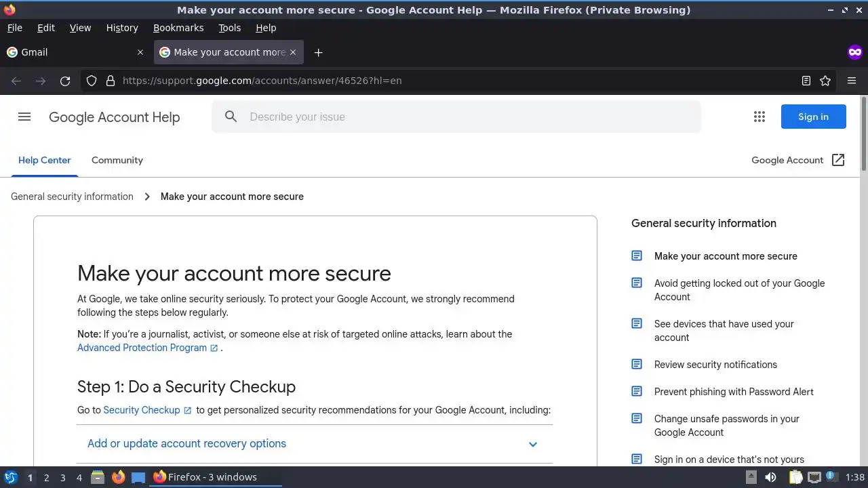
Task: Open the Security Checkup link
Action: coord(142,410)
